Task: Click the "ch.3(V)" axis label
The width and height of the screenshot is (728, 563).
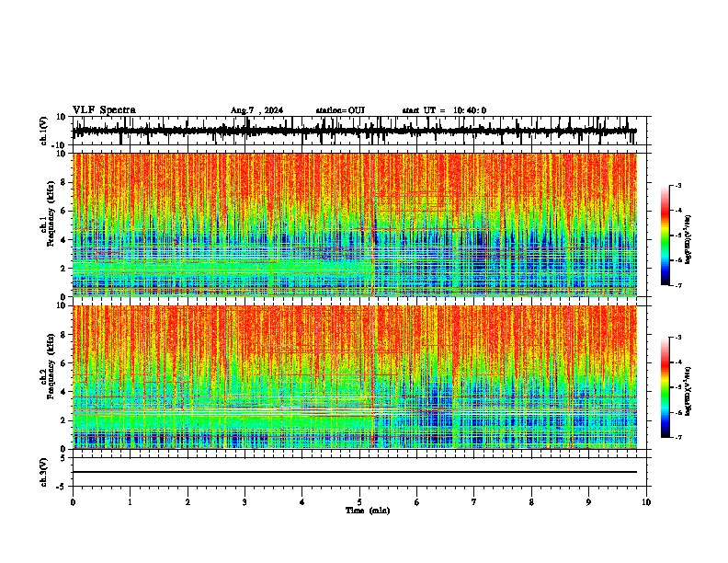Action: point(44,472)
